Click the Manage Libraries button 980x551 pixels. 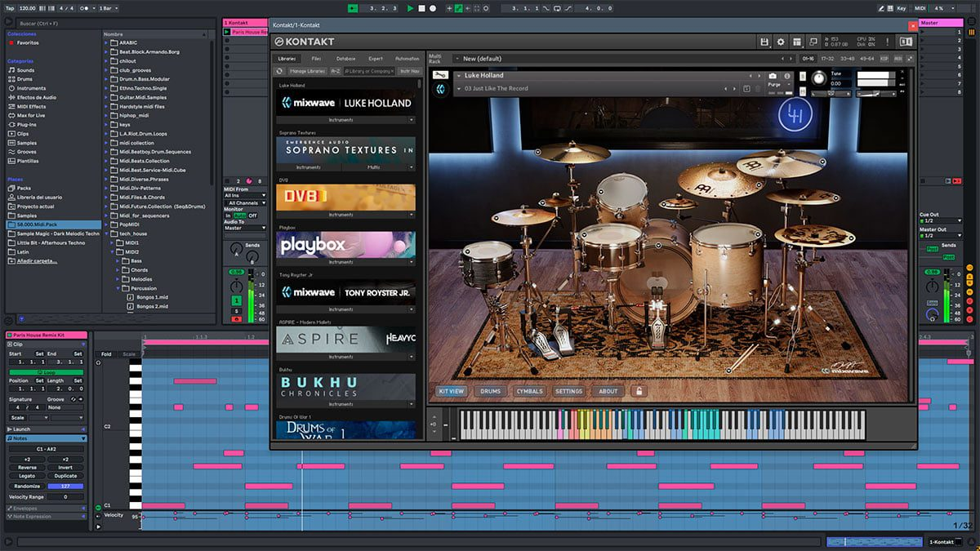tap(306, 71)
